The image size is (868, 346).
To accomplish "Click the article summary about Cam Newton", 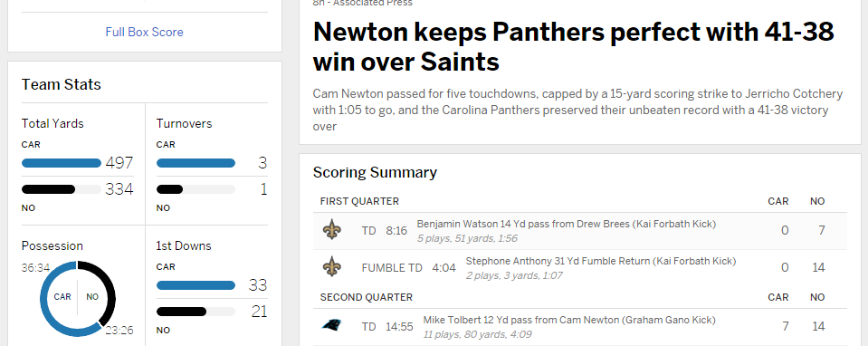I will tap(578, 110).
